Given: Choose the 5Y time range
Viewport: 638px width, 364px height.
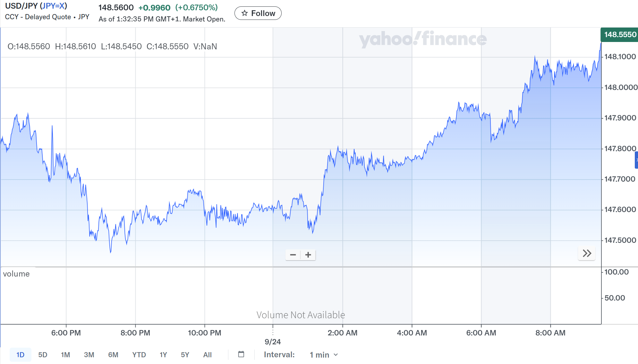Looking at the screenshot, I should [185, 355].
